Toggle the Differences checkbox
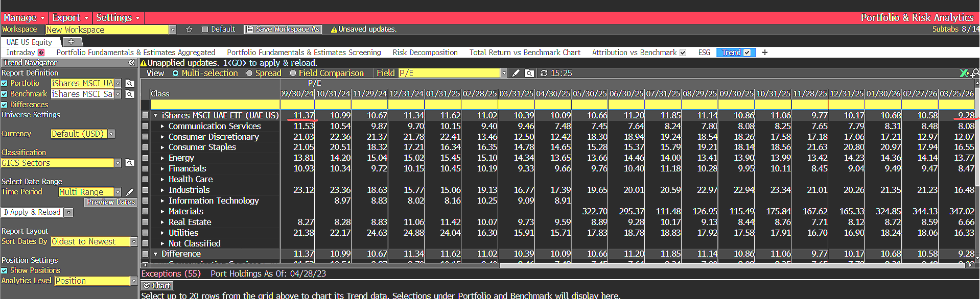 (x=4, y=105)
